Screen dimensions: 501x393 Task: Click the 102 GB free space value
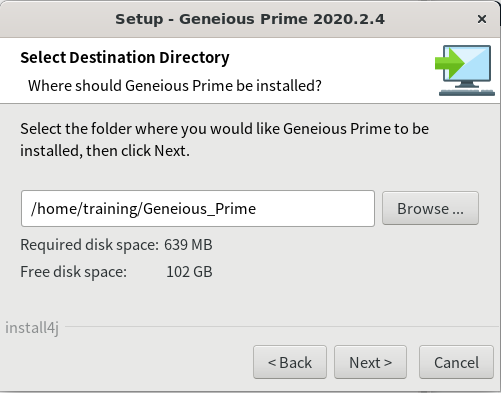click(189, 272)
